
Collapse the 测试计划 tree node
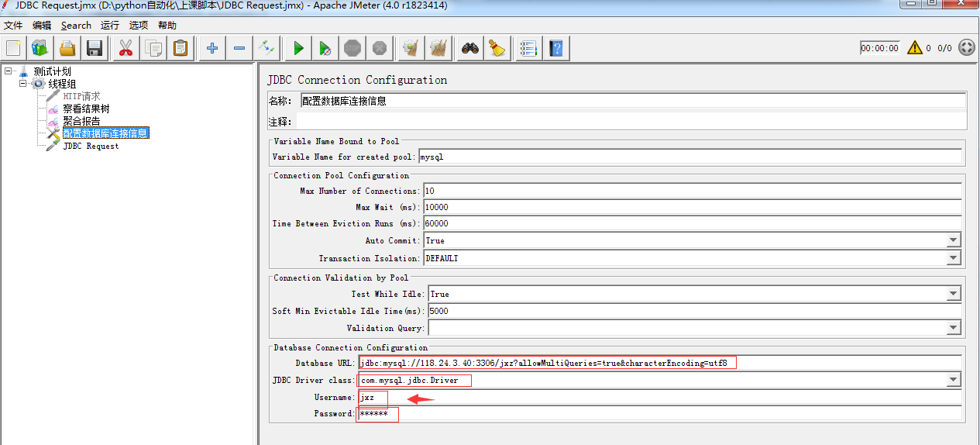[x=8, y=71]
